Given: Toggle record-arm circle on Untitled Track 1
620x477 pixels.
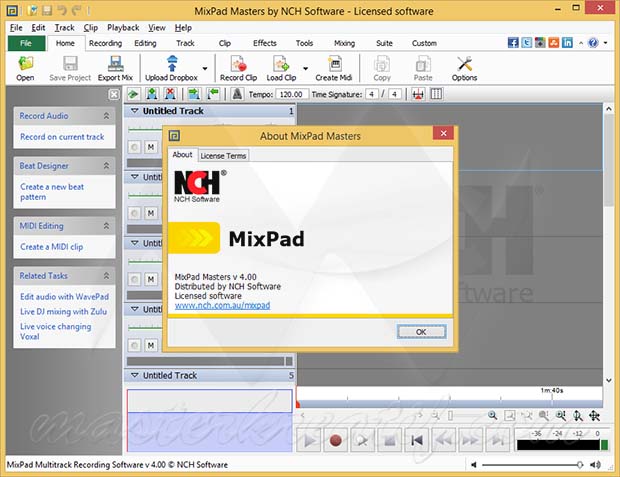Looking at the screenshot, I should (x=134, y=147).
